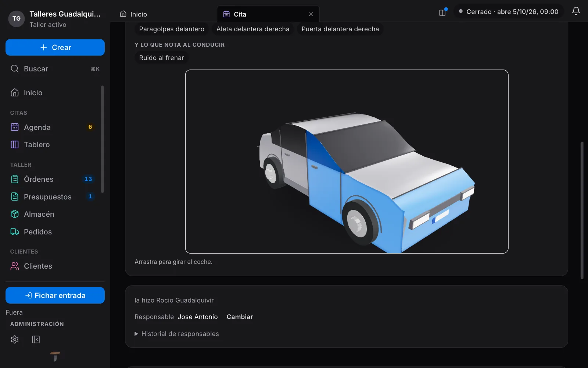Click the text la hizo Rocio Guadalquivir
The image size is (588, 368).
click(174, 300)
